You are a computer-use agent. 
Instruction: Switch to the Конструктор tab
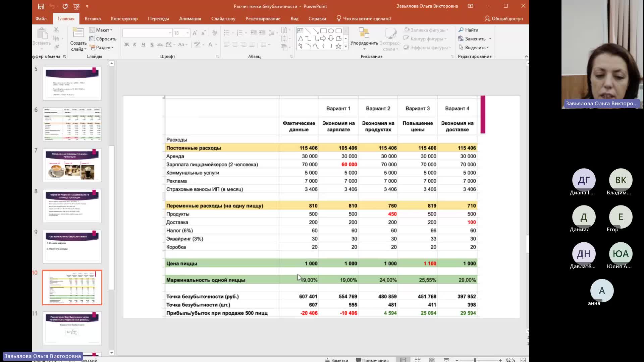click(124, 18)
